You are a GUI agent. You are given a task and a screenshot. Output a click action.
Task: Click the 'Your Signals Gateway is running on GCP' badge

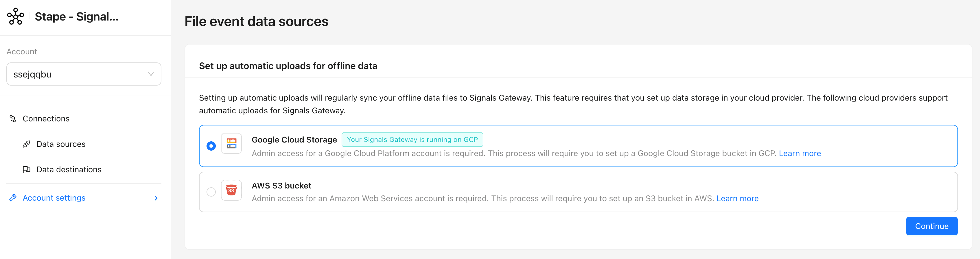tap(412, 140)
